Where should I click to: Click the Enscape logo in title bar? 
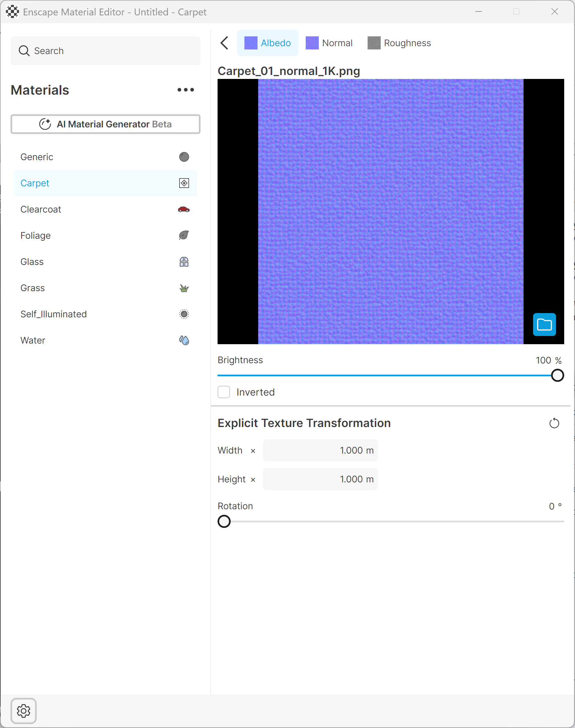12,12
